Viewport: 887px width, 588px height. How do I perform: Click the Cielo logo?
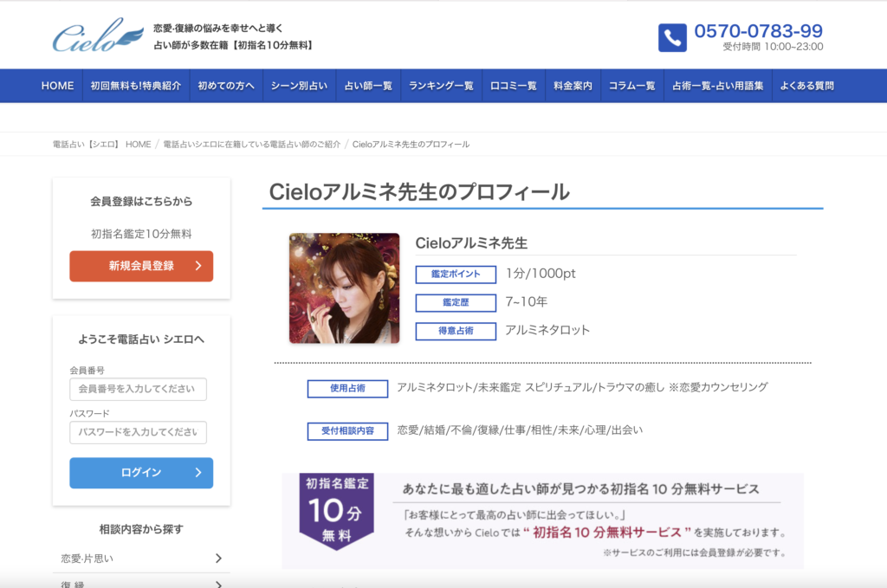98,36
